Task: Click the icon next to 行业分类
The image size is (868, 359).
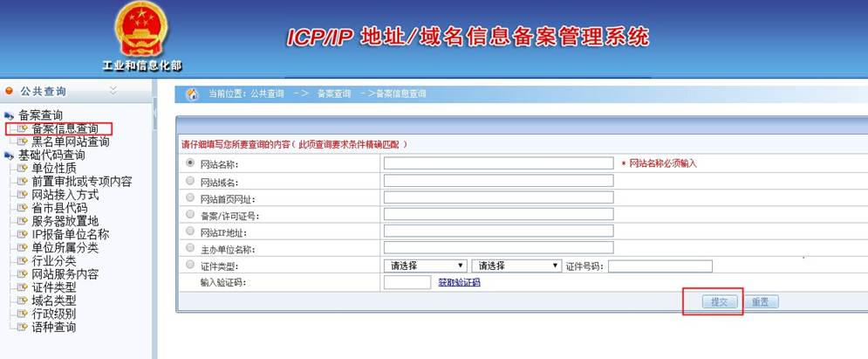Action: (22, 260)
